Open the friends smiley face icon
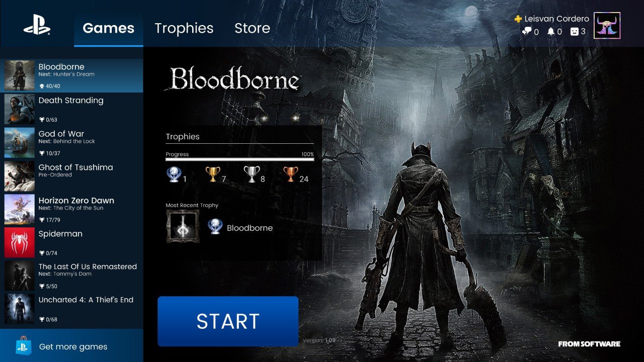 pyautogui.click(x=575, y=32)
